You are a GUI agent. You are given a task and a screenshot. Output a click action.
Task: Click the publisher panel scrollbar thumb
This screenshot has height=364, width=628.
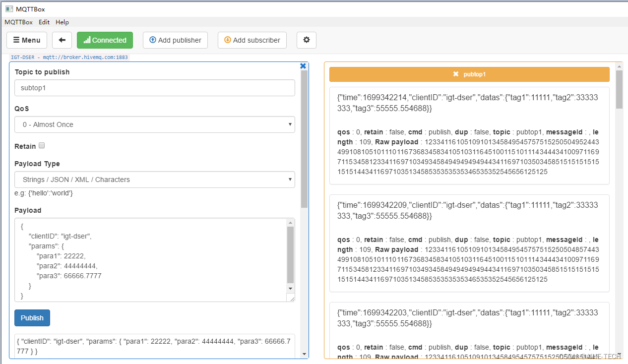click(305, 139)
